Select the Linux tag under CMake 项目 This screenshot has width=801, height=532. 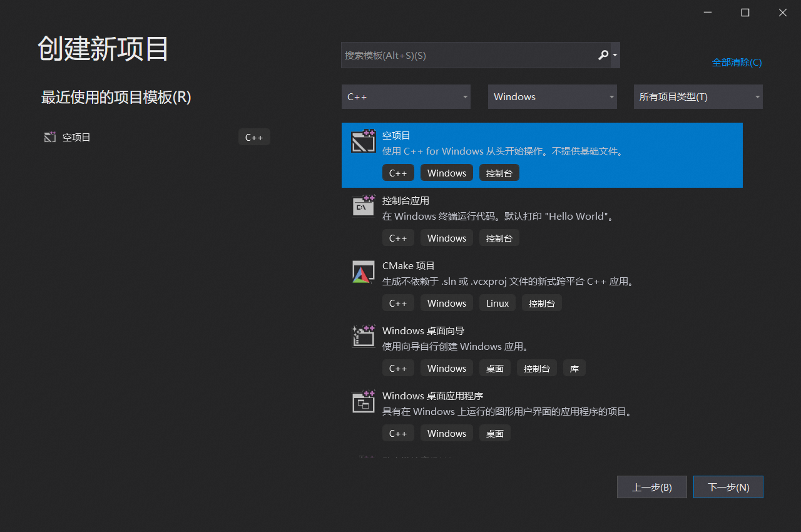(497, 303)
